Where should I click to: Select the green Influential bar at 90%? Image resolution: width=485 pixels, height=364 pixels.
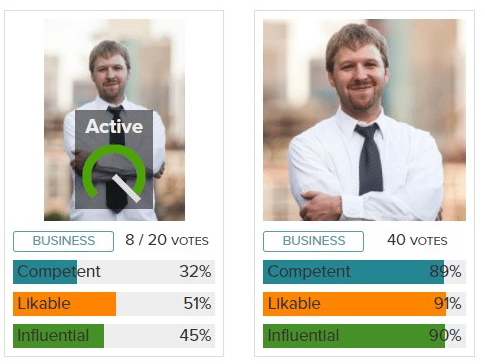(x=364, y=336)
